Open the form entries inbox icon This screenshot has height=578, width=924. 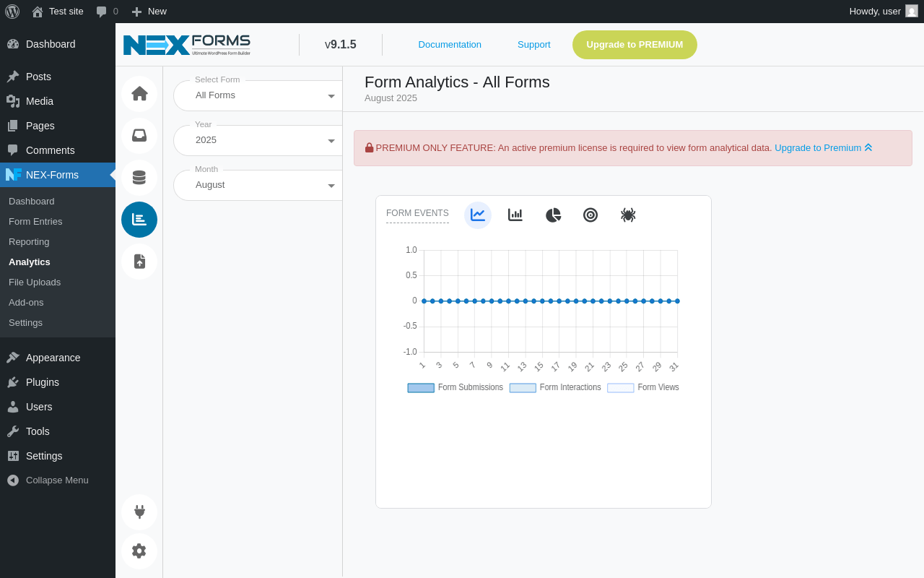(x=139, y=136)
